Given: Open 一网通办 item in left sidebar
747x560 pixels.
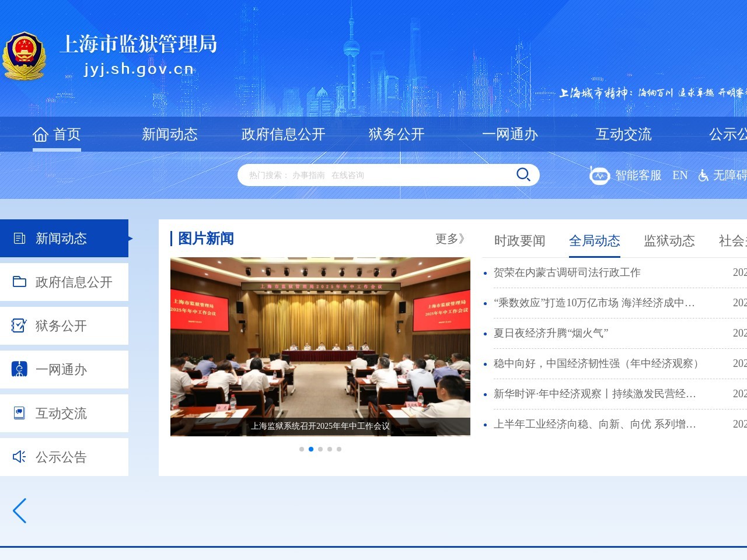Looking at the screenshot, I should click(x=61, y=369).
